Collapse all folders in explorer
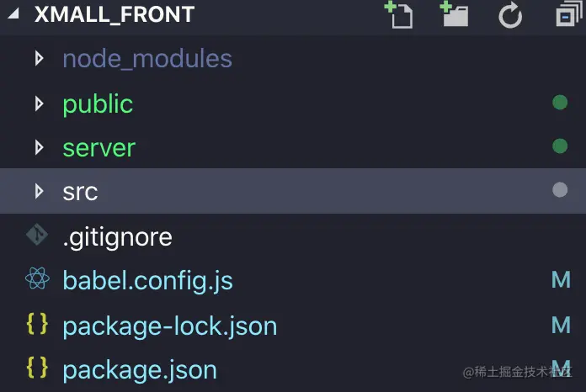Viewport: 586px width, 392px height. (x=569, y=15)
